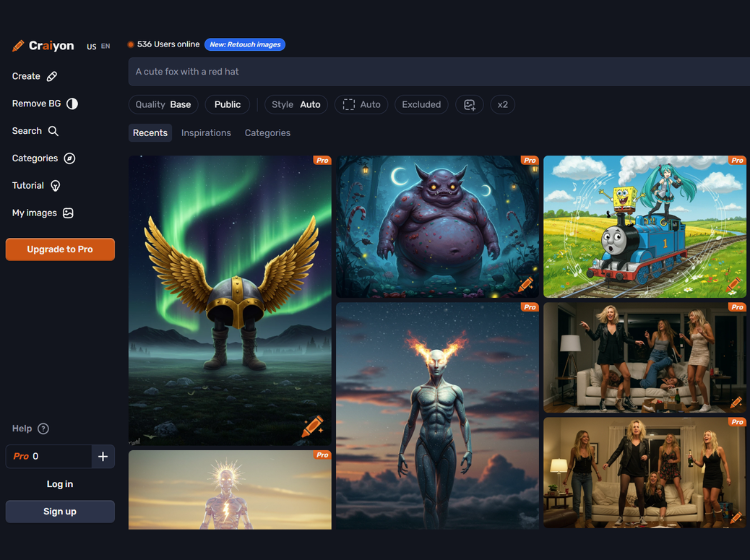This screenshot has width=750, height=560.
Task: Click the plus button beside Pro credits
Action: tap(103, 457)
